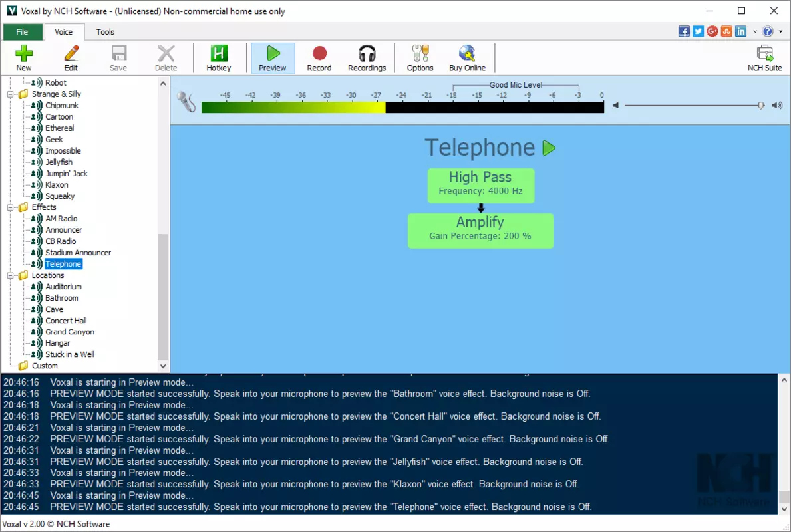Select the Amplify effect block
The width and height of the screenshot is (791, 532).
pos(480,231)
